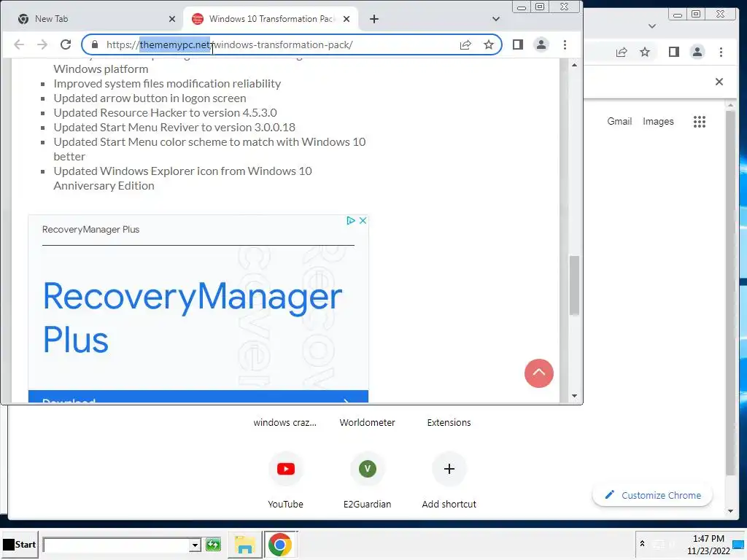The height and width of the screenshot is (560, 747).
Task: Click the lock icon in the address bar
Action: pyautogui.click(x=95, y=44)
